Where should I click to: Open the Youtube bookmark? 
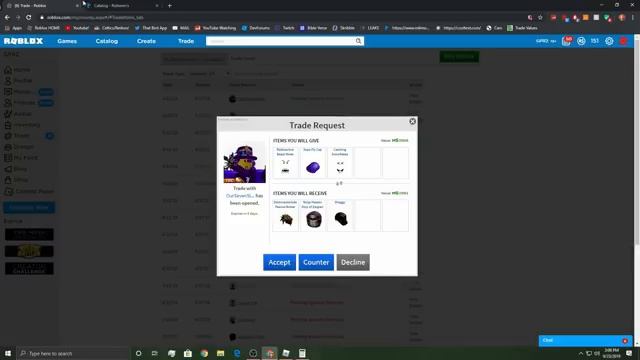pyautogui.click(x=77, y=28)
